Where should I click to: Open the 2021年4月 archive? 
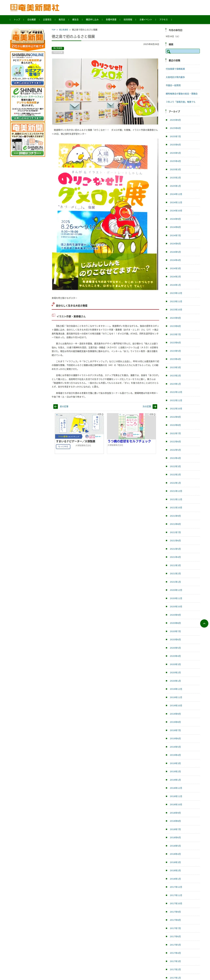tap(175, 557)
